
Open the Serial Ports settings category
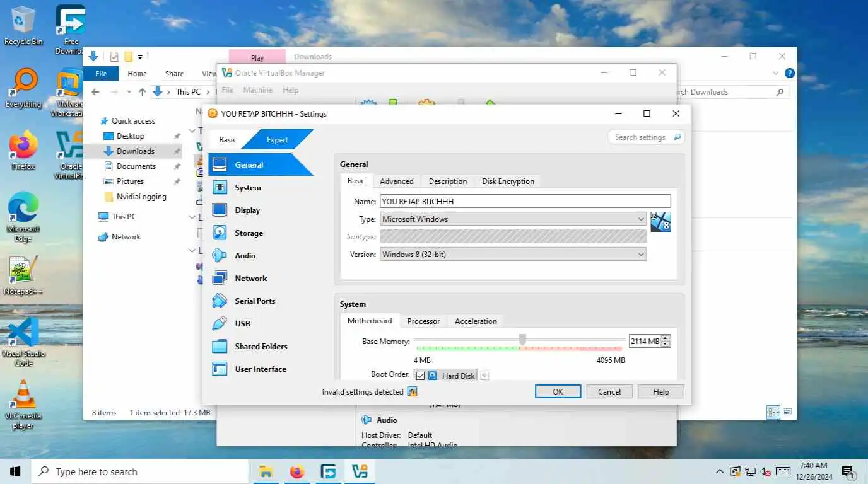tap(261, 301)
